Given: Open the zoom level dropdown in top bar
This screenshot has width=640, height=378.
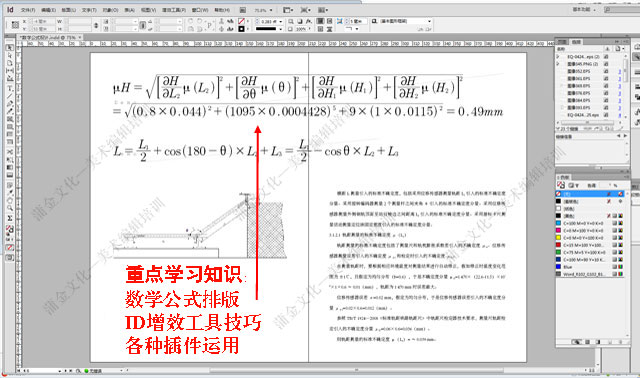Looking at the screenshot, I should point(271,10).
